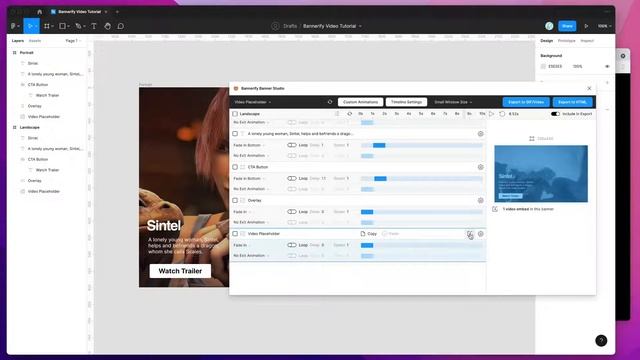Switch to the Inspect tab

tap(587, 41)
